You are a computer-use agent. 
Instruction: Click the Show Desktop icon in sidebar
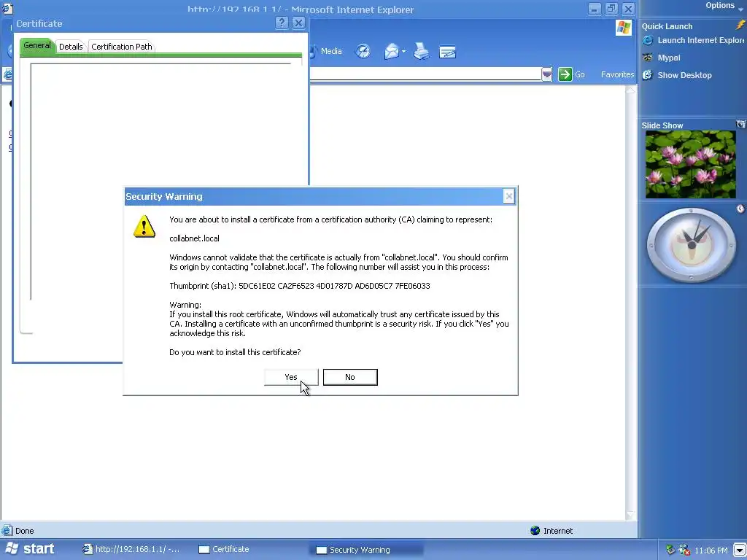[x=648, y=75]
